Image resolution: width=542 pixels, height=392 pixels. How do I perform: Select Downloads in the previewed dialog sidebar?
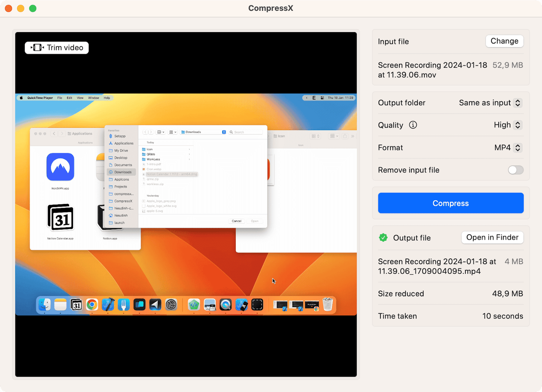pyautogui.click(x=121, y=172)
